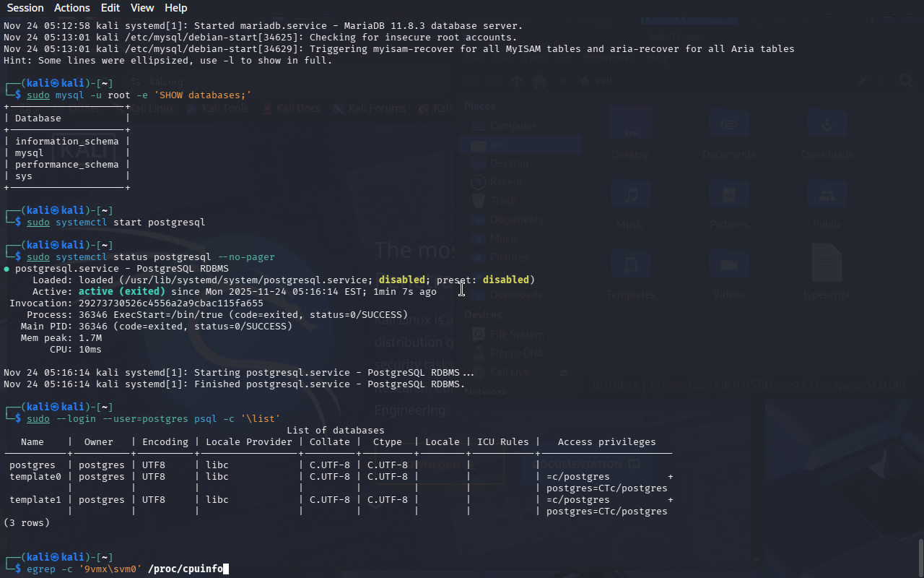This screenshot has height=578, width=924.
Task: Eject the Kali Live device
Action: (565, 372)
